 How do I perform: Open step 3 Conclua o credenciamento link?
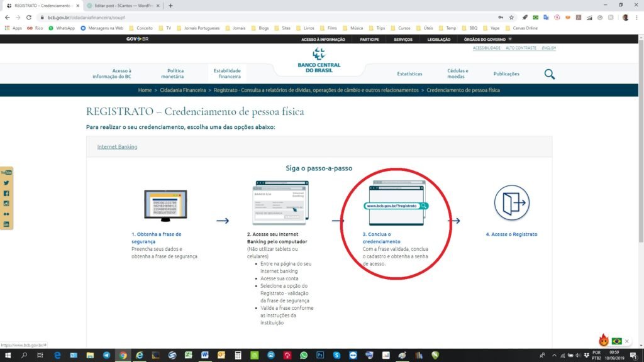click(x=381, y=238)
